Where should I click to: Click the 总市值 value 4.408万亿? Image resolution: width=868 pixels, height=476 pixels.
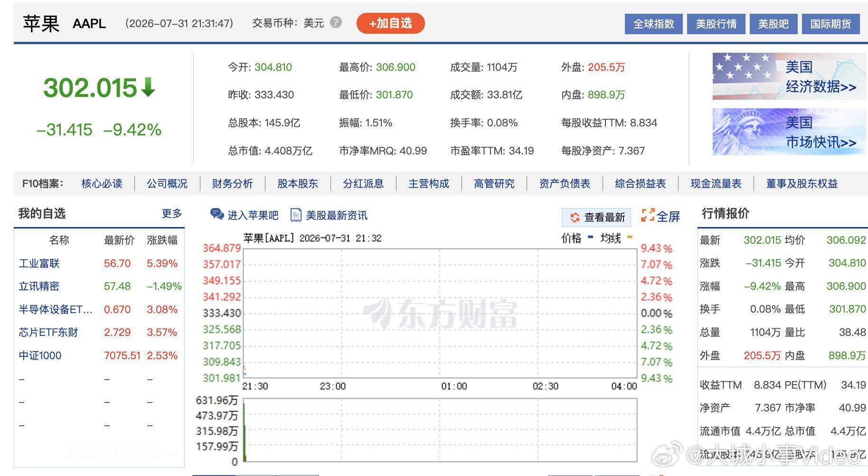[288, 151]
